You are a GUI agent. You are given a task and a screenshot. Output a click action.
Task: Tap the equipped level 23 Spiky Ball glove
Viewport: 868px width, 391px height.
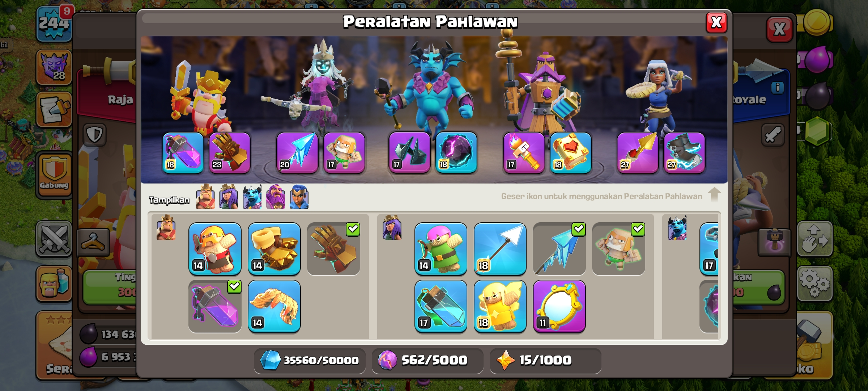tap(230, 153)
